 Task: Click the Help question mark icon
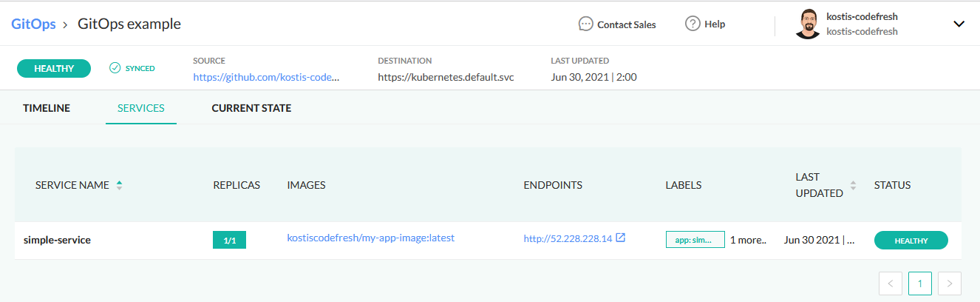coord(693,24)
